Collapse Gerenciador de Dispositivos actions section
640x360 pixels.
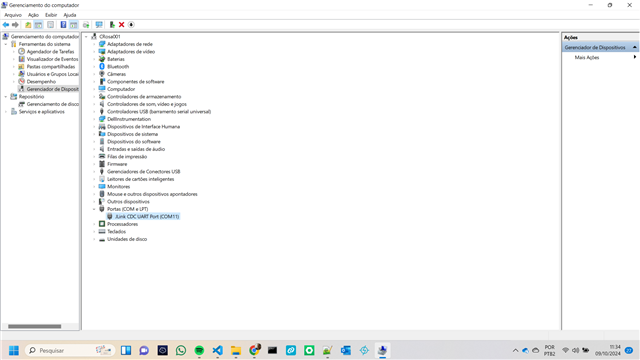[635, 47]
